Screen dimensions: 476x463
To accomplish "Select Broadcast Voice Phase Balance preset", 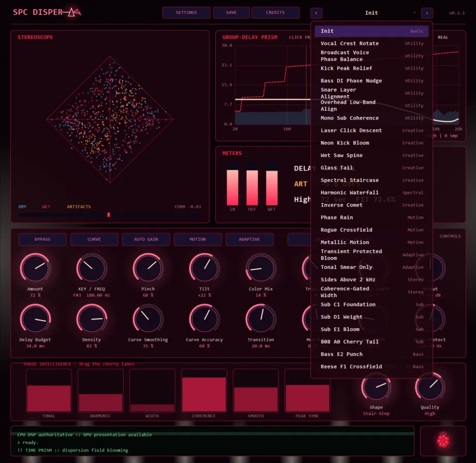I will point(371,56).
